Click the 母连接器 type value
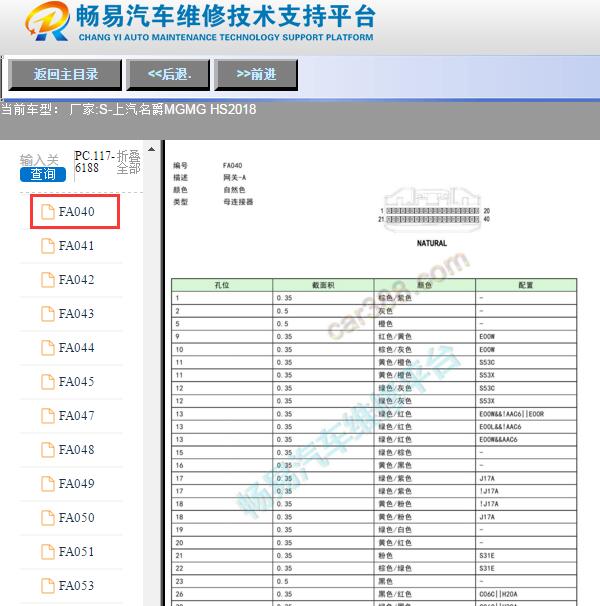 tap(238, 202)
